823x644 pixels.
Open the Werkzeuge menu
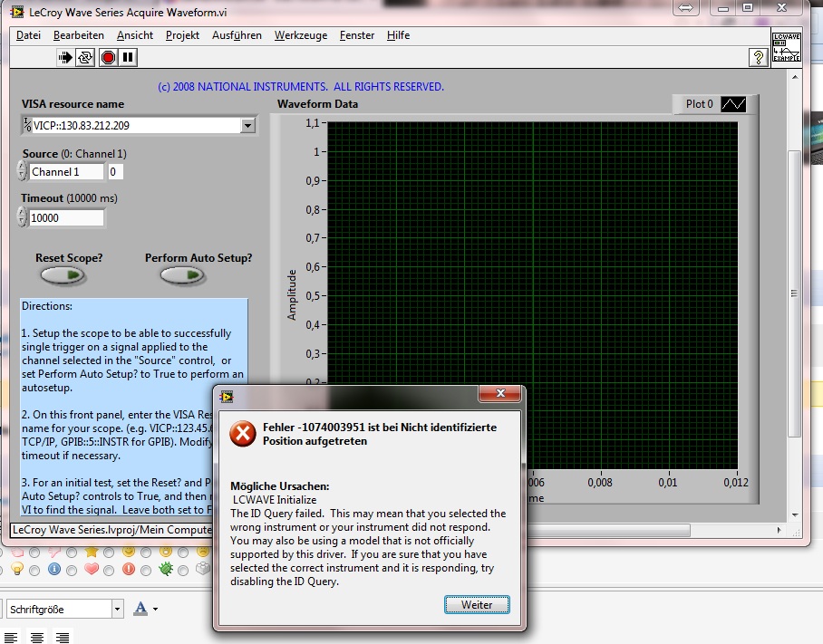coord(301,35)
